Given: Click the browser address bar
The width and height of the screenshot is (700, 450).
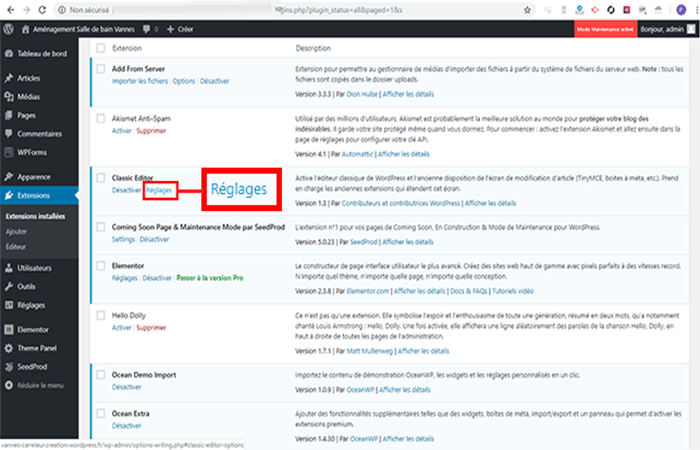Looking at the screenshot, I should click(295, 10).
